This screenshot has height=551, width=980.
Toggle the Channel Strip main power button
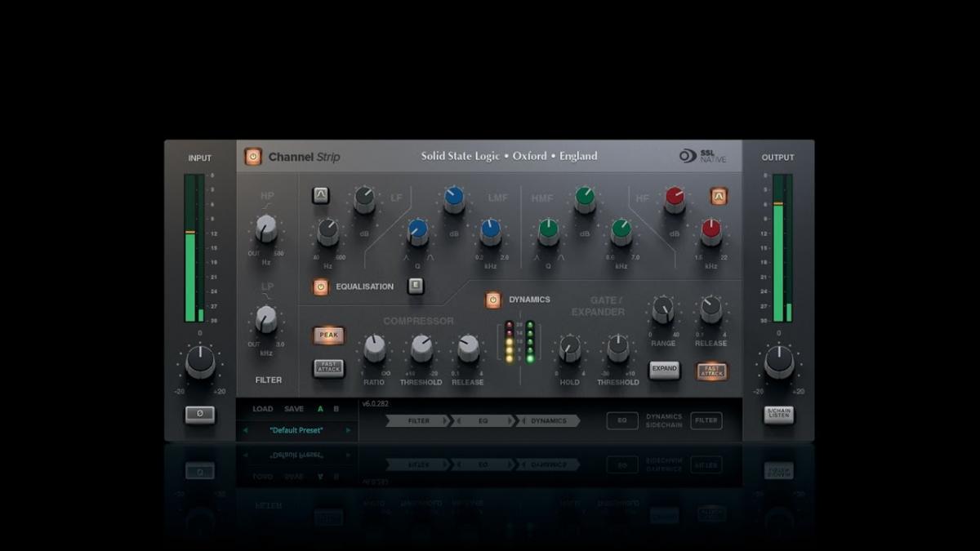coord(253,157)
